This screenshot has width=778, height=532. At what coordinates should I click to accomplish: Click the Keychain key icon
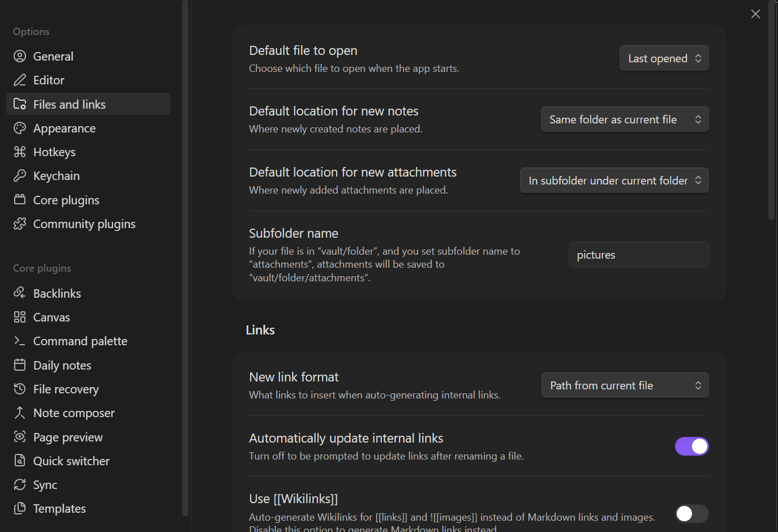tap(20, 175)
